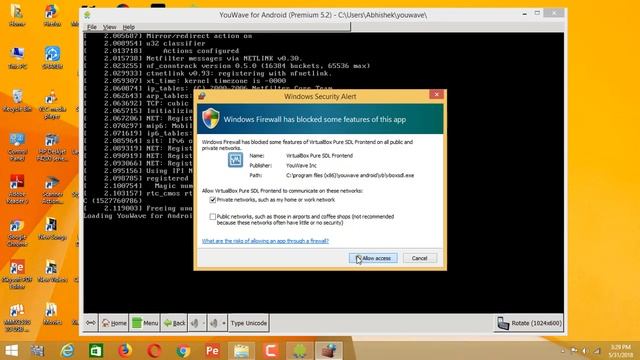Image resolution: width=640 pixels, height=360 pixels.
Task: Open the Help menu in YouWave
Action: tap(129, 27)
